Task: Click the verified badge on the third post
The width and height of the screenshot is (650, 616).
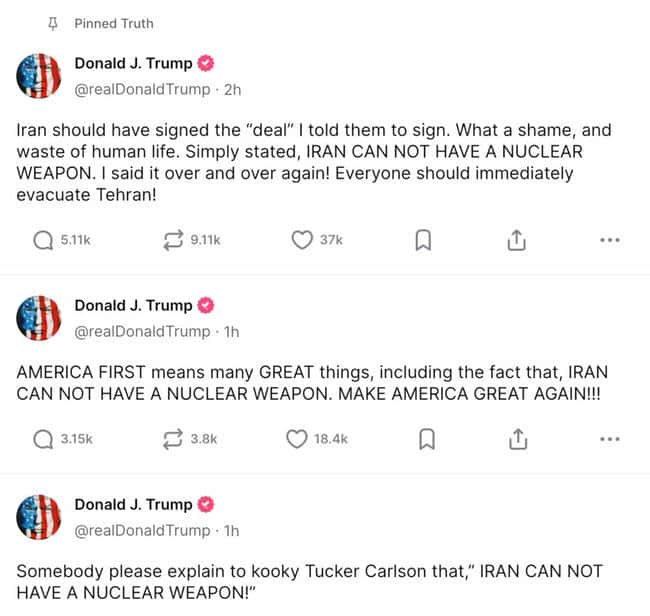Action: point(206,505)
